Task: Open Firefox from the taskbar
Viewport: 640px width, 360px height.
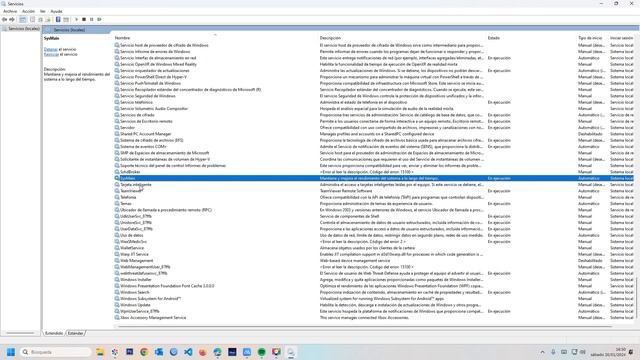Action: coord(203,352)
